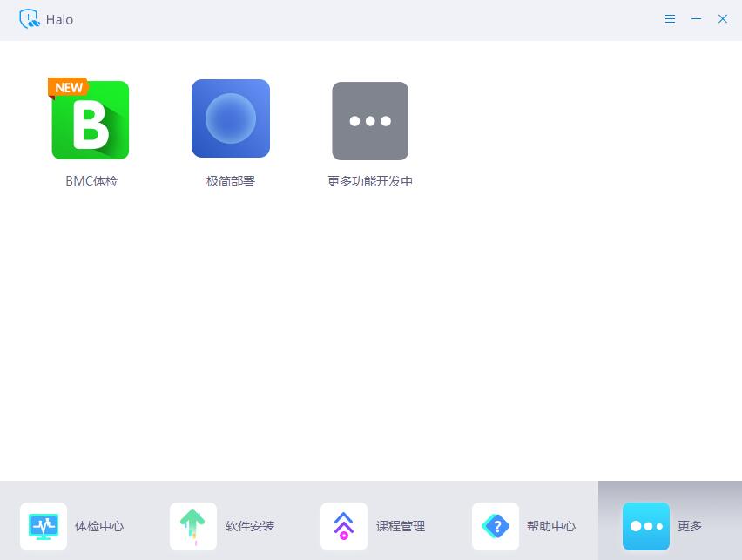
Task: Open 体检中心 monitor pulse icon
Action: [x=44, y=526]
